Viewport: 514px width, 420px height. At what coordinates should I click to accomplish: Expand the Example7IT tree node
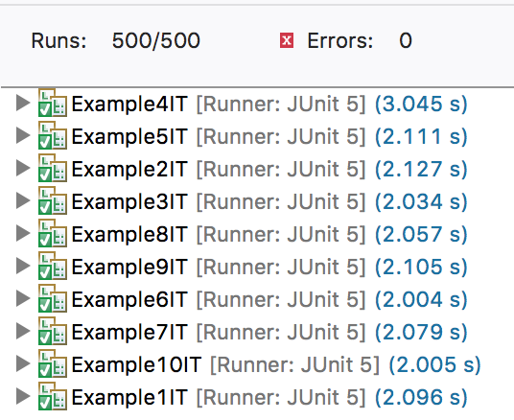tap(23, 331)
